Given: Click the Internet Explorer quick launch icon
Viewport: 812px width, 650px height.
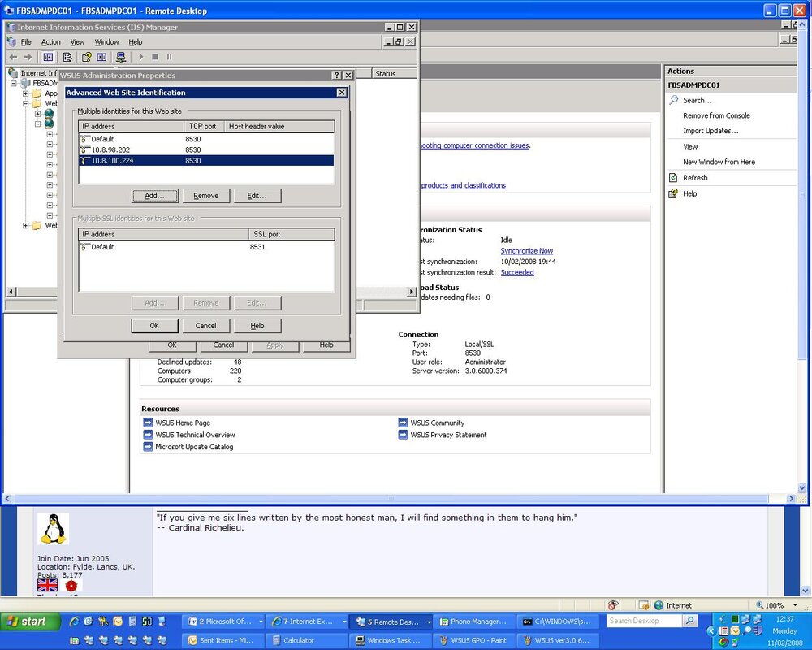Looking at the screenshot, I should point(74,621).
